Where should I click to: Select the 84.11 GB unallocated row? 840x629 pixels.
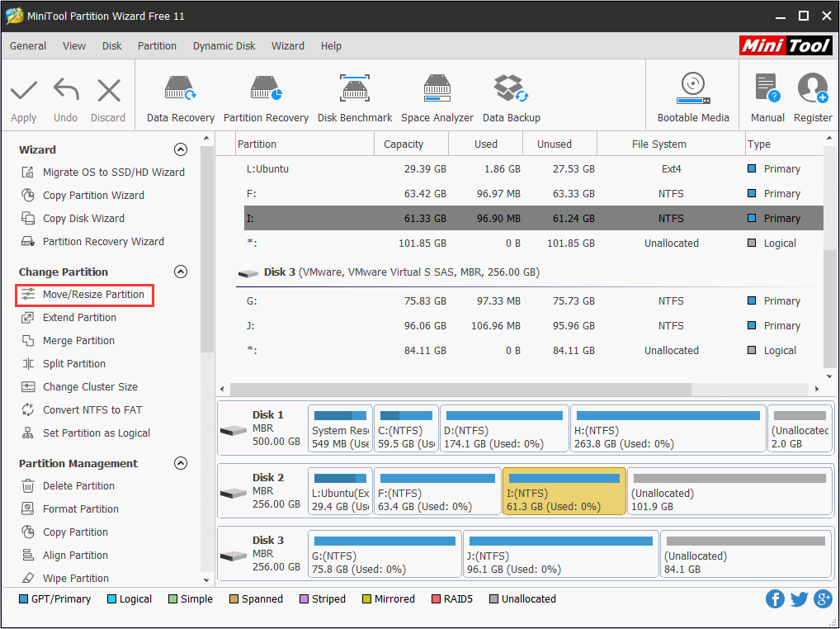pyautogui.click(x=534, y=350)
